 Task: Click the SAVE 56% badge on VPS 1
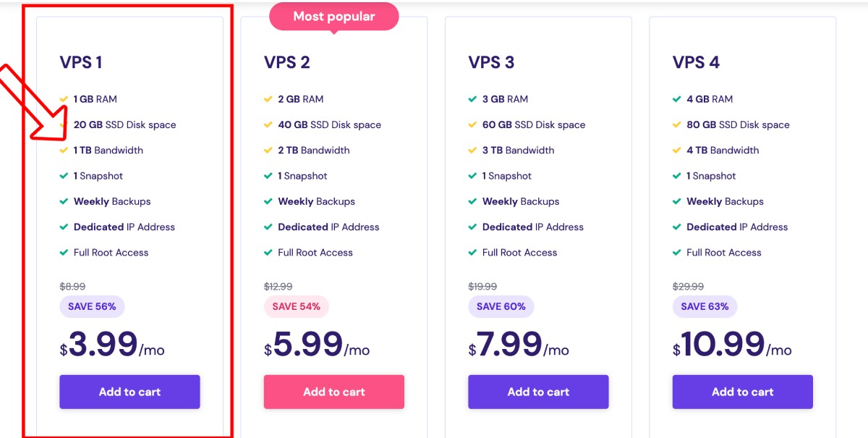click(92, 306)
